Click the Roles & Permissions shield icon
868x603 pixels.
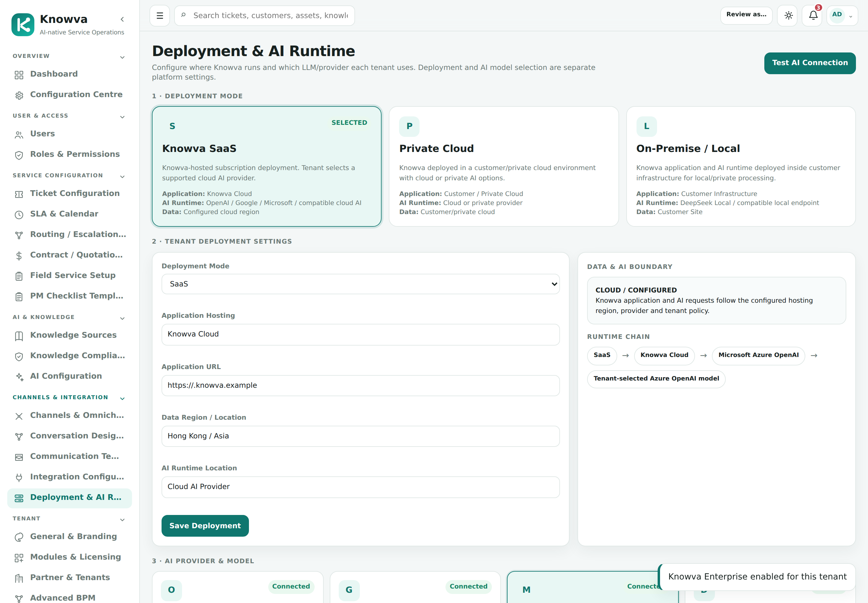coord(19,155)
